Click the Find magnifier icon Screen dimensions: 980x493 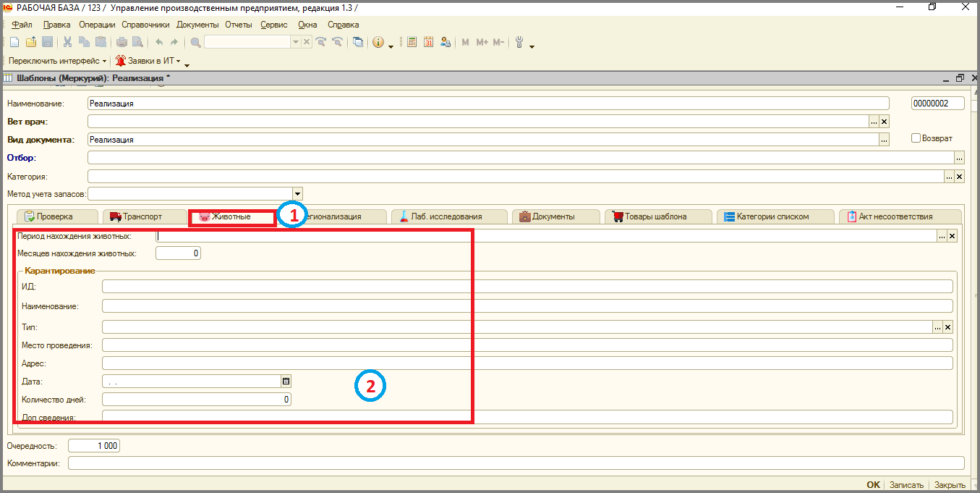[196, 42]
